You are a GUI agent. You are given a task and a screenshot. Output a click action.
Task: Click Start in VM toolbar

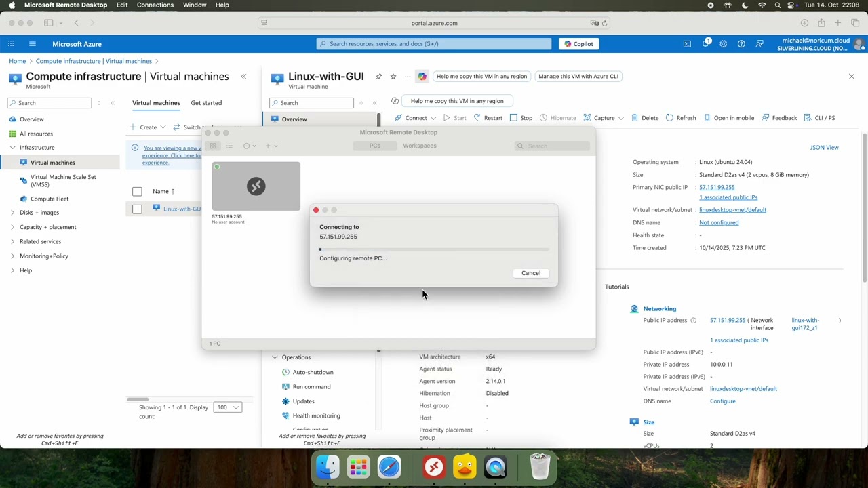[454, 118]
